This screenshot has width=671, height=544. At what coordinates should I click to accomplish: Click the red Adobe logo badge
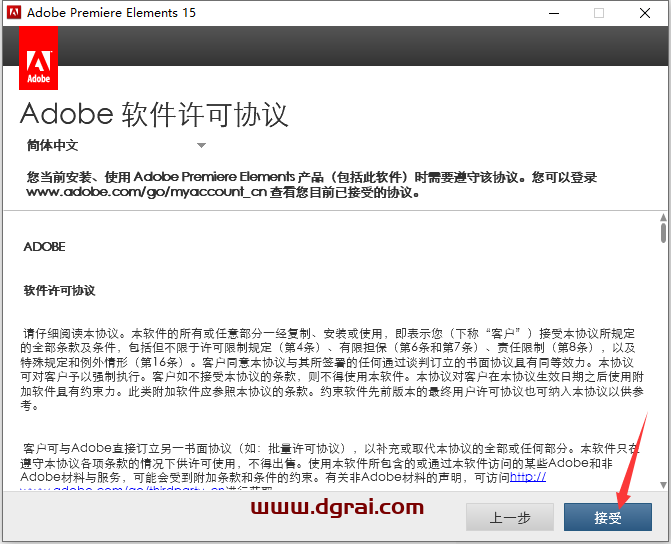point(39,58)
